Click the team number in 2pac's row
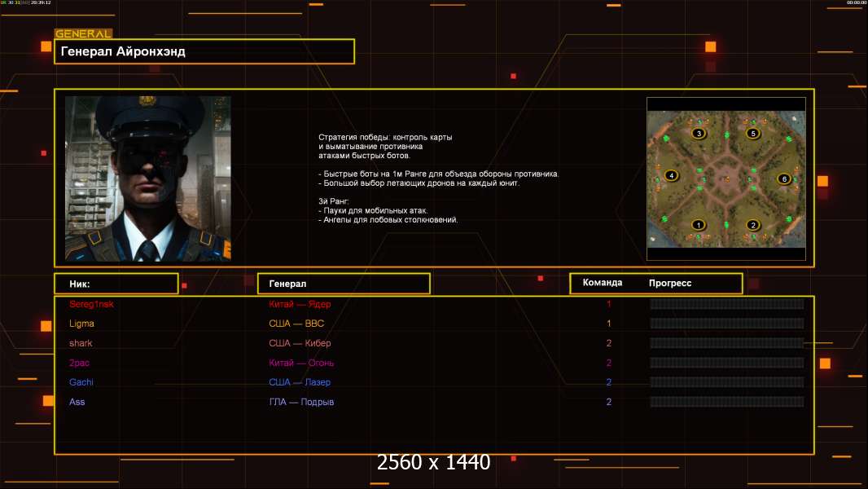The image size is (868, 489). point(608,363)
